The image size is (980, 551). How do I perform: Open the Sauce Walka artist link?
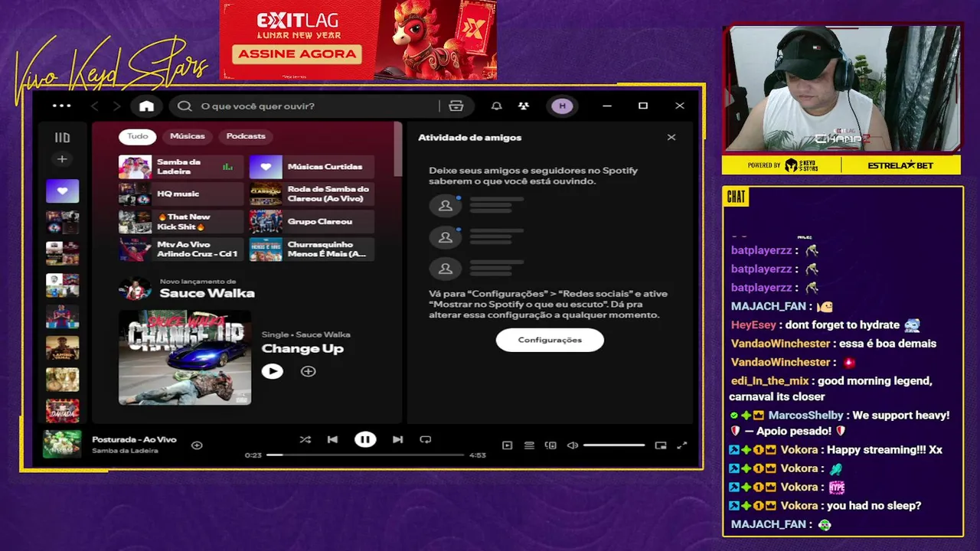click(207, 293)
